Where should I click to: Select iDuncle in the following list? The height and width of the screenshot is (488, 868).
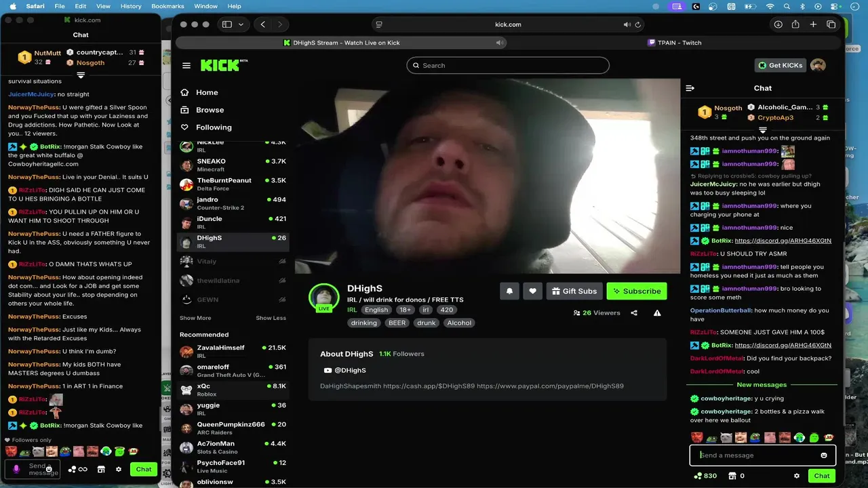pos(233,222)
